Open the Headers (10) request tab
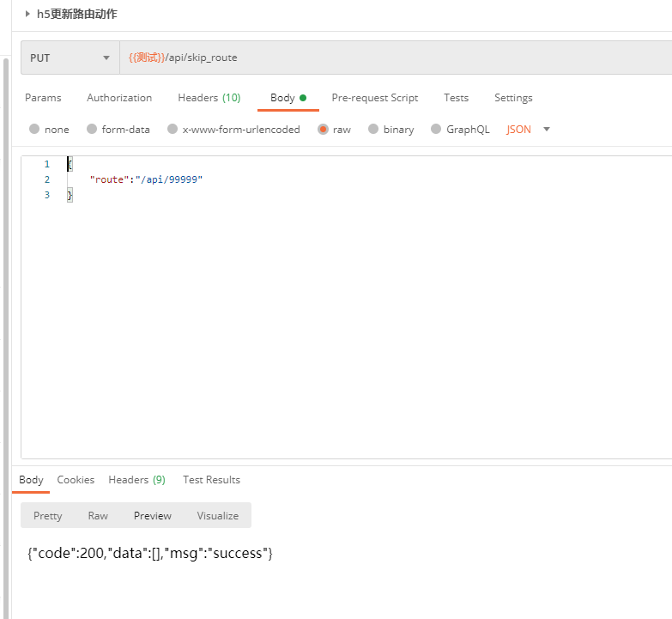This screenshot has width=672, height=619. (209, 98)
